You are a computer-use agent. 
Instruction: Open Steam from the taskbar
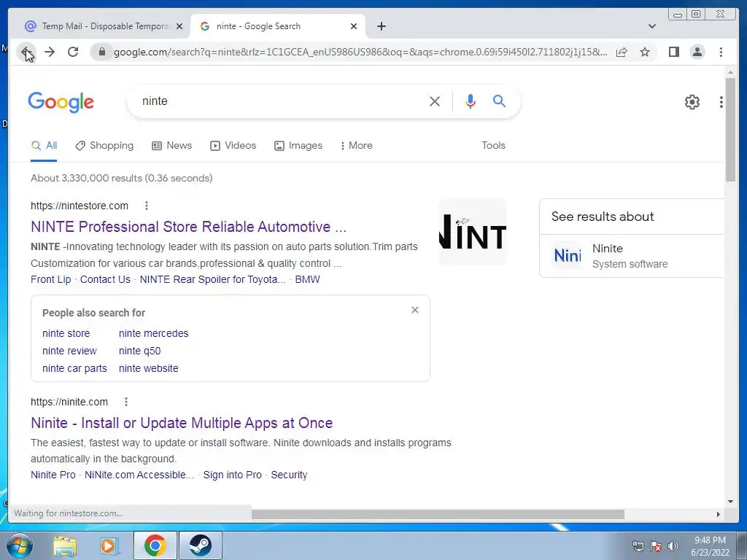pyautogui.click(x=201, y=545)
